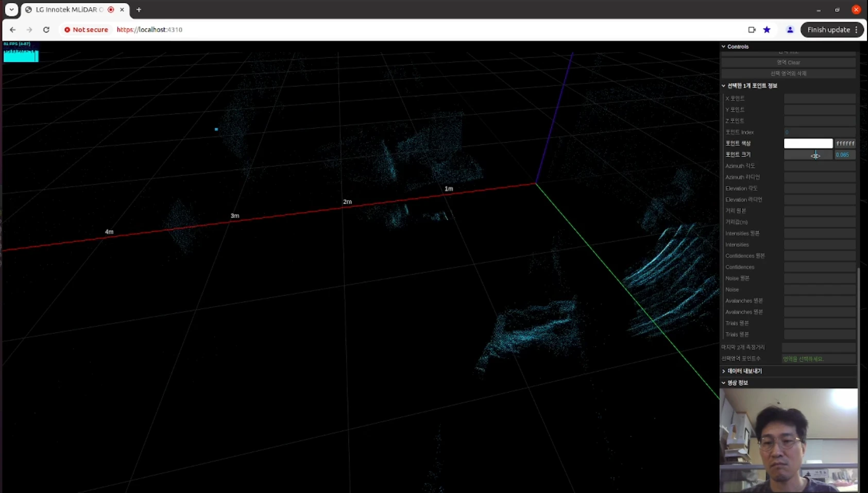Click the 거리값(m) value field
The height and width of the screenshot is (493, 868).
(x=820, y=222)
